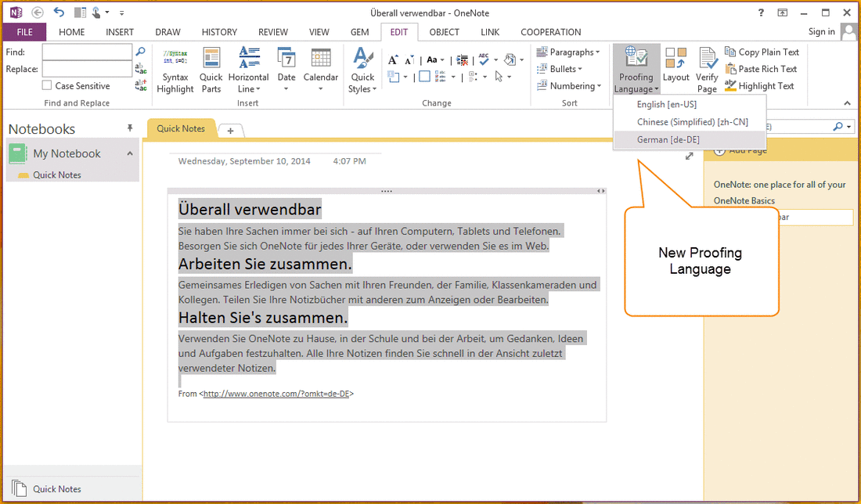Pin the Notebooks pane

tap(130, 128)
